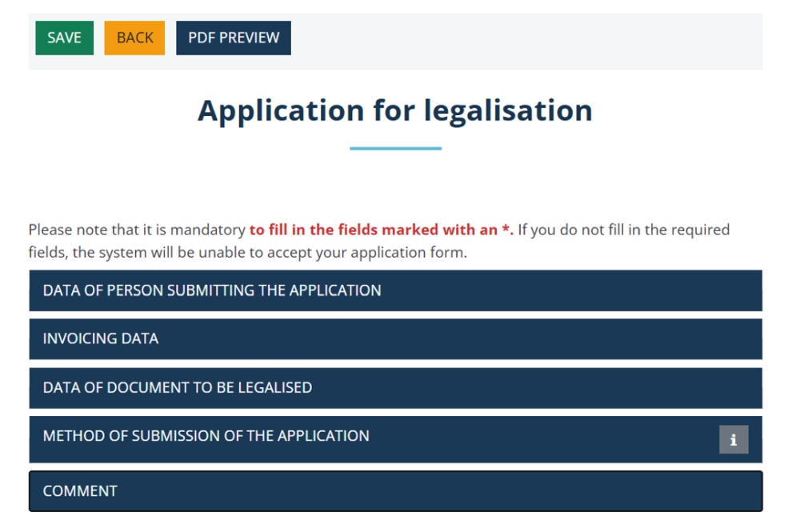This screenshot has width=800, height=532.
Task: Click the grey 'i' information square
Action: 733,439
